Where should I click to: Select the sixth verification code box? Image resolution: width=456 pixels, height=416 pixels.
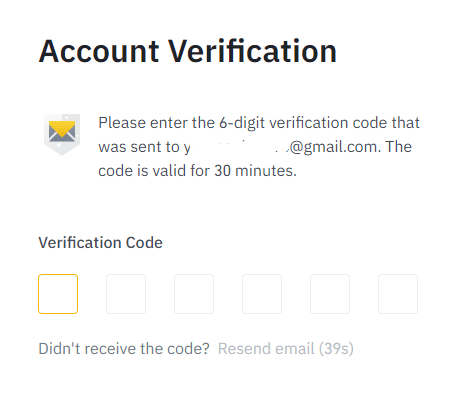[398, 294]
